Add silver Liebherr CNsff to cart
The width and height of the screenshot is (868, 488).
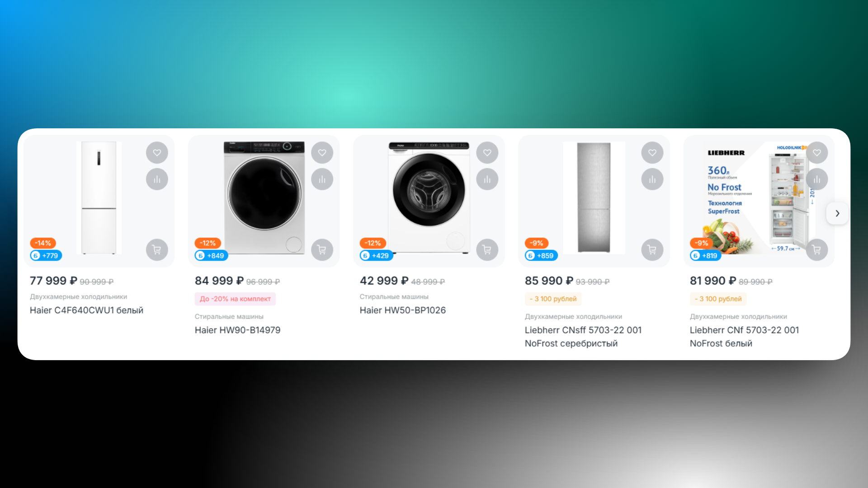[652, 249]
